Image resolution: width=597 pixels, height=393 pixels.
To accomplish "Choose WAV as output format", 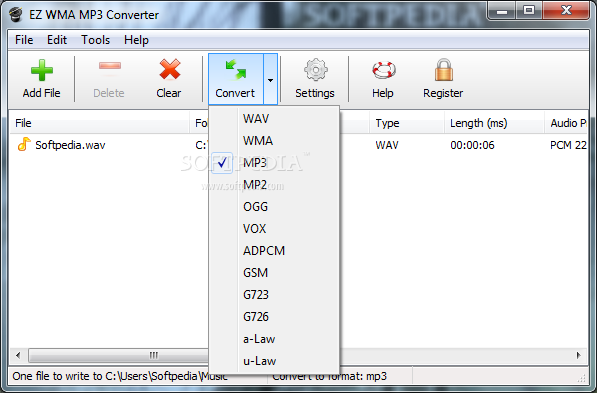I will [x=274, y=119].
